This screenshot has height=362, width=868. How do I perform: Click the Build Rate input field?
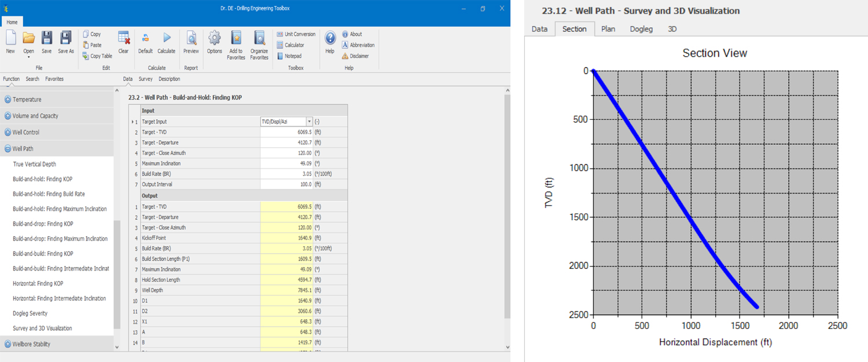pos(286,174)
